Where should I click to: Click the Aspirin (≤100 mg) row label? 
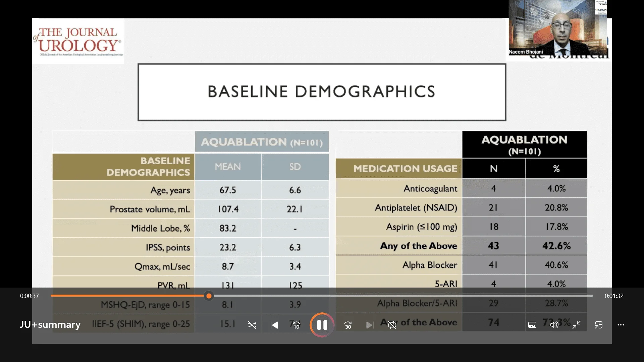point(422,227)
